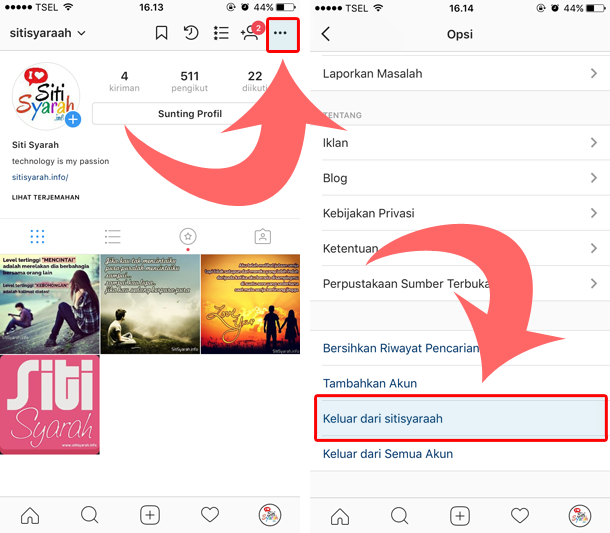610x533 pixels.
Task: Open the pink Siti Syarah logo post
Action: pyautogui.click(x=50, y=405)
